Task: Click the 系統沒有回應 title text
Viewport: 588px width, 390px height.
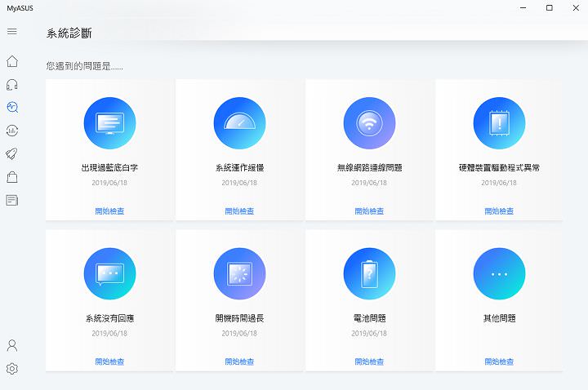Action: [109, 318]
